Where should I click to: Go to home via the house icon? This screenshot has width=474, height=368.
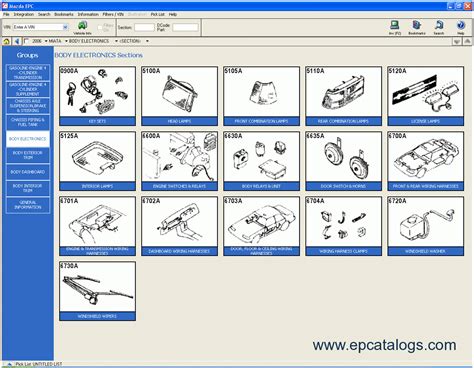tap(6, 41)
